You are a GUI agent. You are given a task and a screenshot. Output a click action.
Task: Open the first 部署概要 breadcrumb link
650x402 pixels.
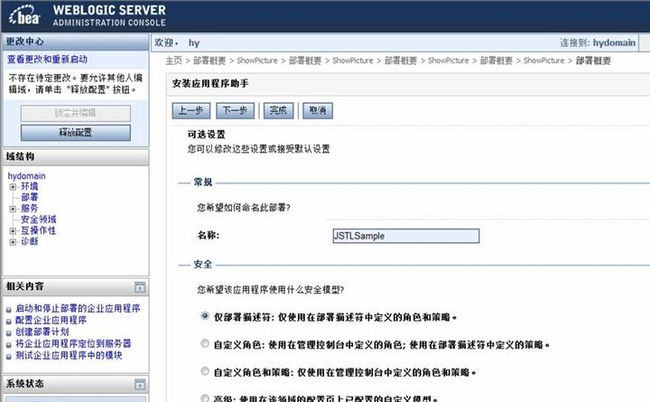point(209,61)
